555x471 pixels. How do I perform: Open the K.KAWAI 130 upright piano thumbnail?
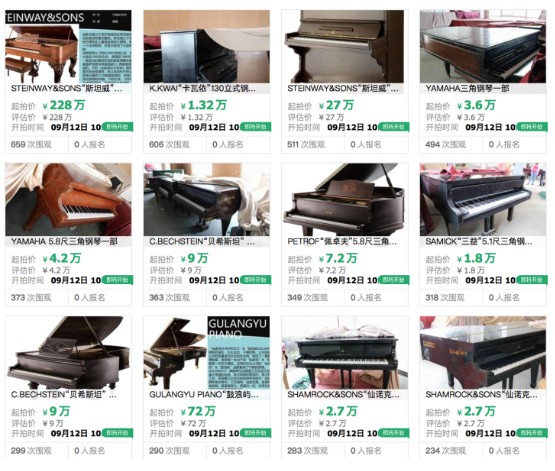[206, 46]
